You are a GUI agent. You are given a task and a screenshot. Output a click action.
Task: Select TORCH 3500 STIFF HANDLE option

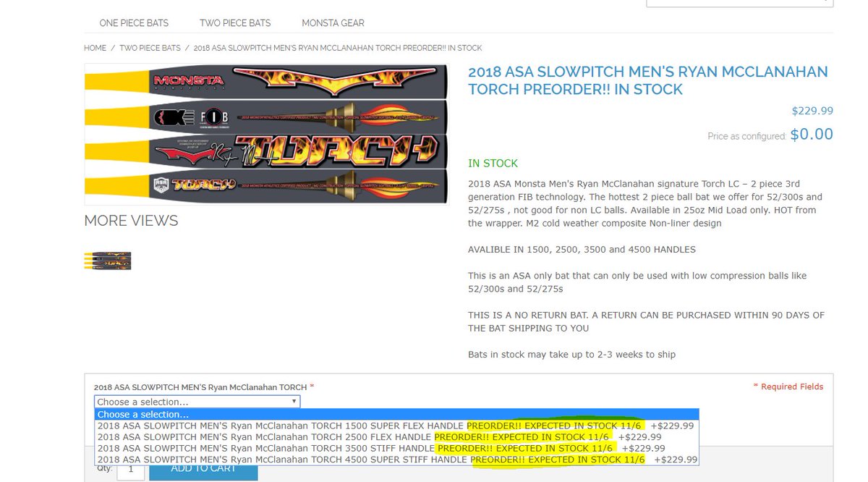[x=396, y=448]
